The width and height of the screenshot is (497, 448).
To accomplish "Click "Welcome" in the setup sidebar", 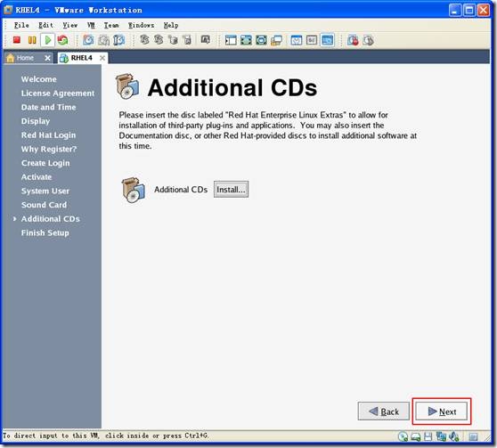I will [x=39, y=79].
